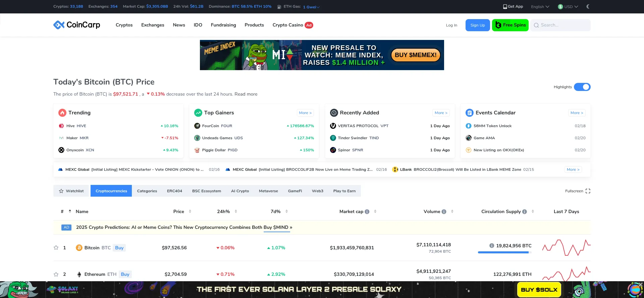Click the Fullscreen expand icon
The width and height of the screenshot is (644, 298).
tap(588, 191)
